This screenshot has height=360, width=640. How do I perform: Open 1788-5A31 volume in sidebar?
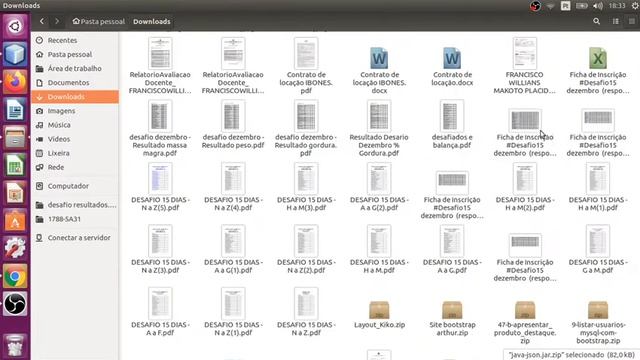75,219
